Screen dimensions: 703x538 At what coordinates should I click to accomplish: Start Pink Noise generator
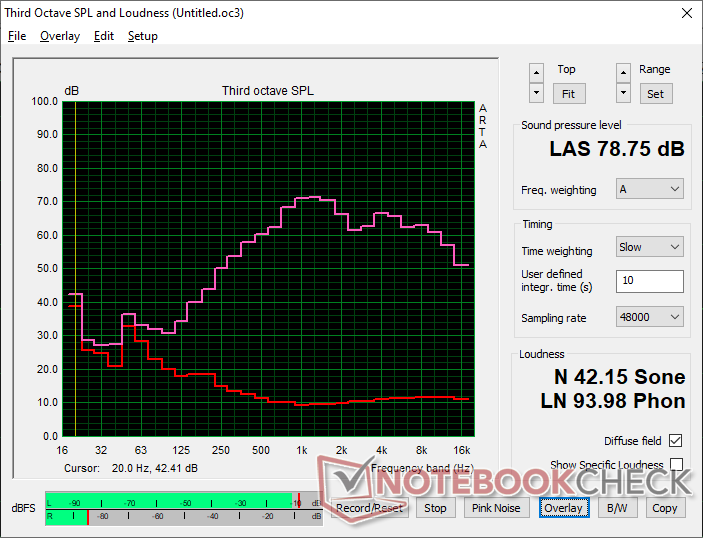point(496,508)
